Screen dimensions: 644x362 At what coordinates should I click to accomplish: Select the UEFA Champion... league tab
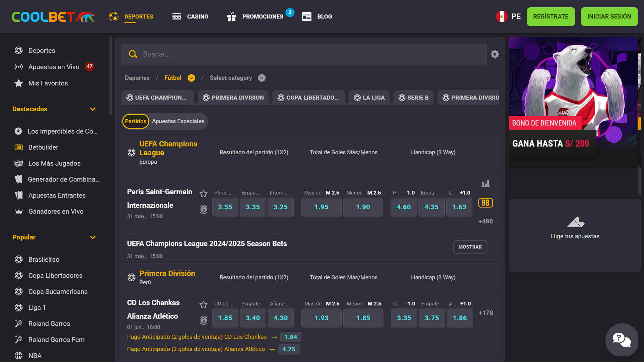pos(157,97)
